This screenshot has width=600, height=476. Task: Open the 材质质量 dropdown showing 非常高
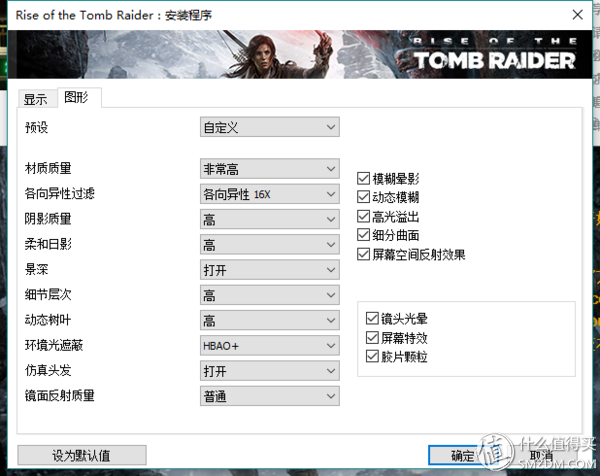pyautogui.click(x=269, y=169)
